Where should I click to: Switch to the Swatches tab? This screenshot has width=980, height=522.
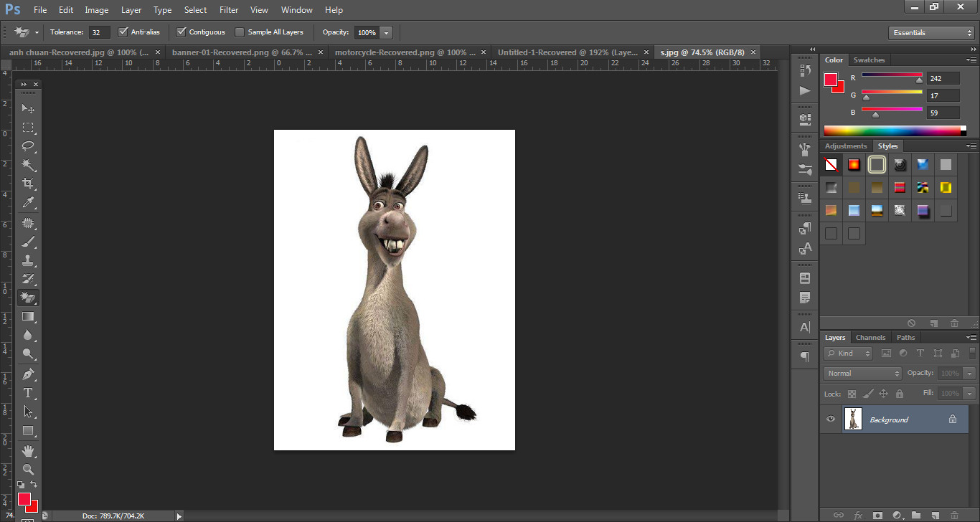[869, 60]
